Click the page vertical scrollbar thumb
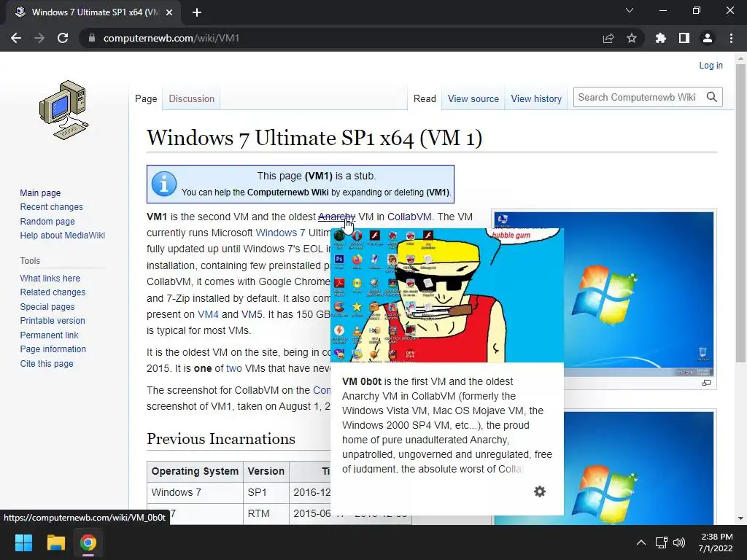Viewport: 747px width, 560px height. pyautogui.click(x=740, y=212)
